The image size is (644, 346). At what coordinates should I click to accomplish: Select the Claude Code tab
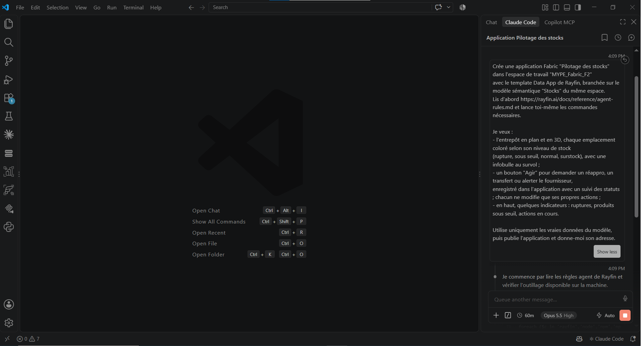(521, 22)
